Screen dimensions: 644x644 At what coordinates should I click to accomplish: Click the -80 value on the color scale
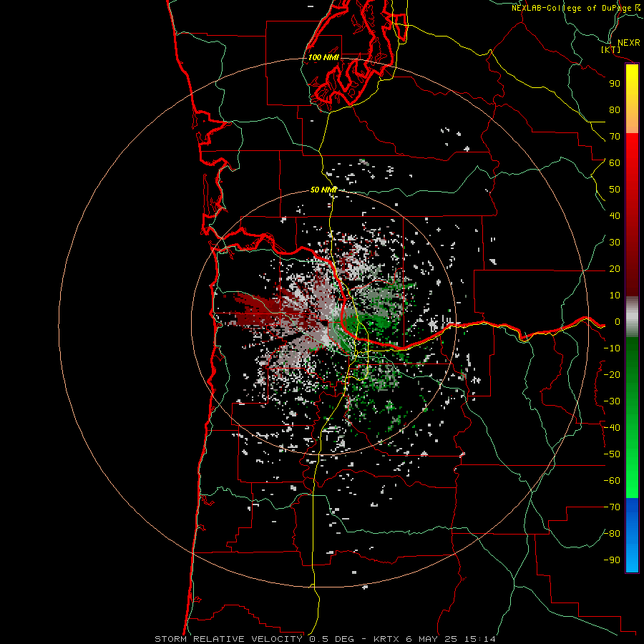[x=612, y=534]
